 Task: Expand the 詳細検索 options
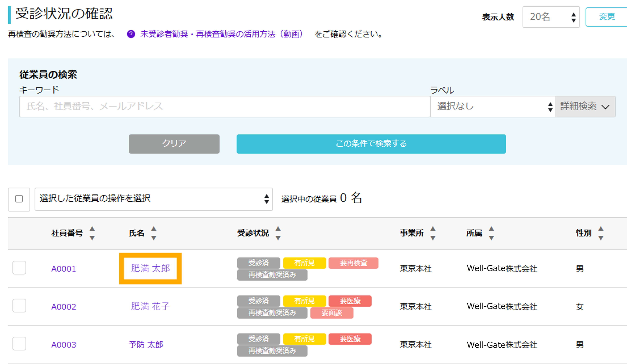tap(585, 106)
